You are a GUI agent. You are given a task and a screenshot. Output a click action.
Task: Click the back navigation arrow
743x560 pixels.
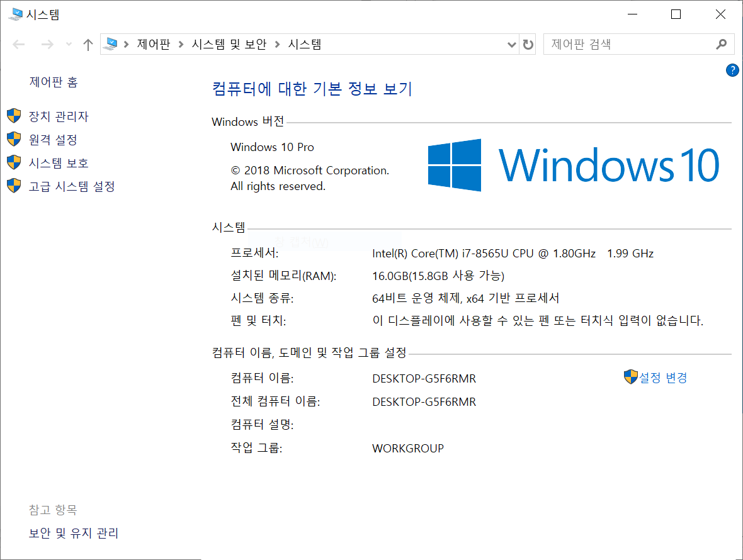[19, 45]
